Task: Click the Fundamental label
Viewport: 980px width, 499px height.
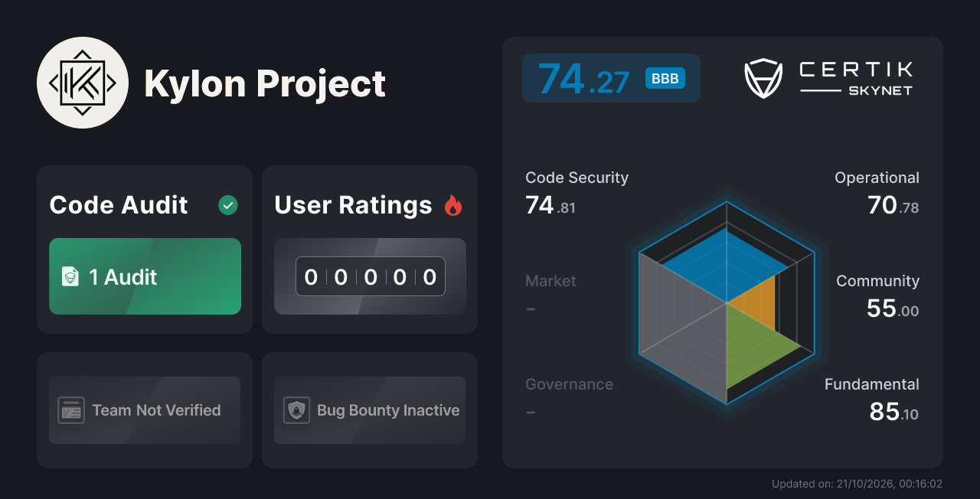Action: 872,384
